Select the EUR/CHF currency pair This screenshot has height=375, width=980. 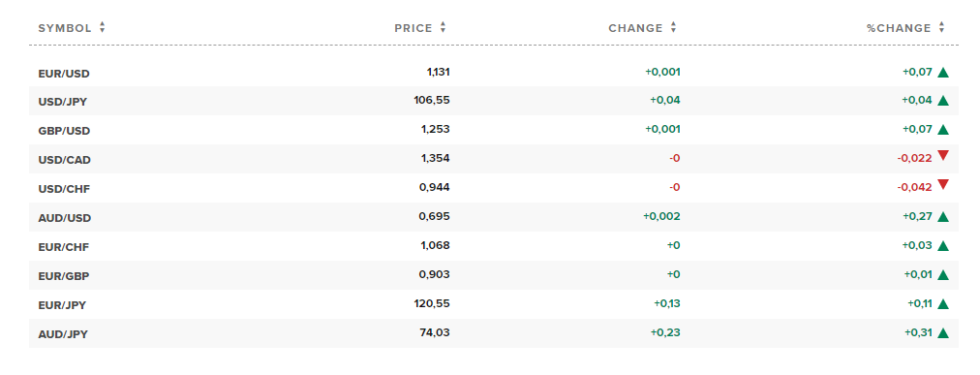[63, 247]
